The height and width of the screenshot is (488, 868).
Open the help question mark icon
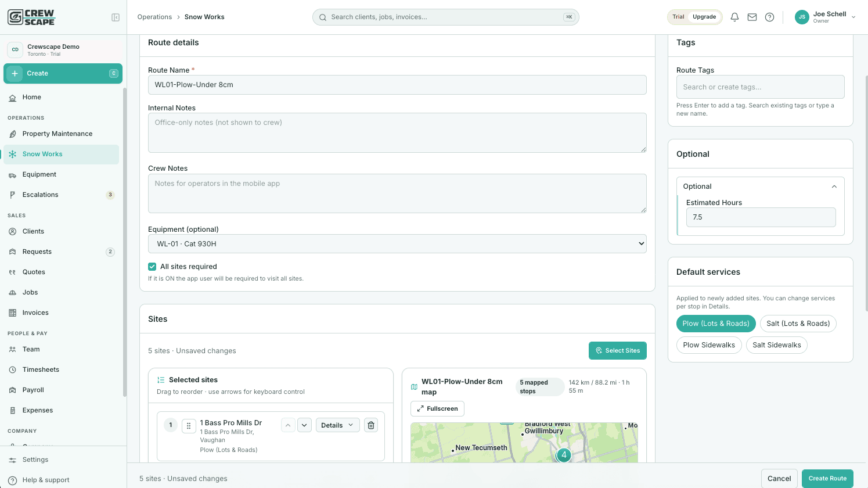click(x=769, y=17)
